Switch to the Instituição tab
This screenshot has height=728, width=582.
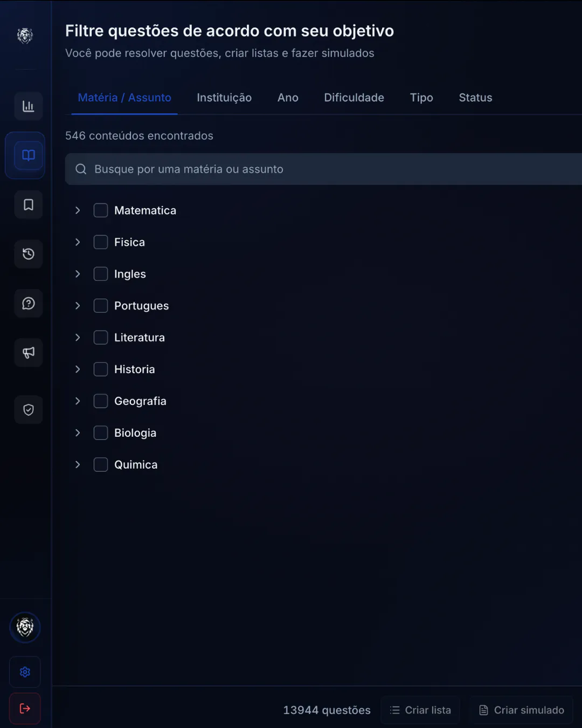(224, 98)
